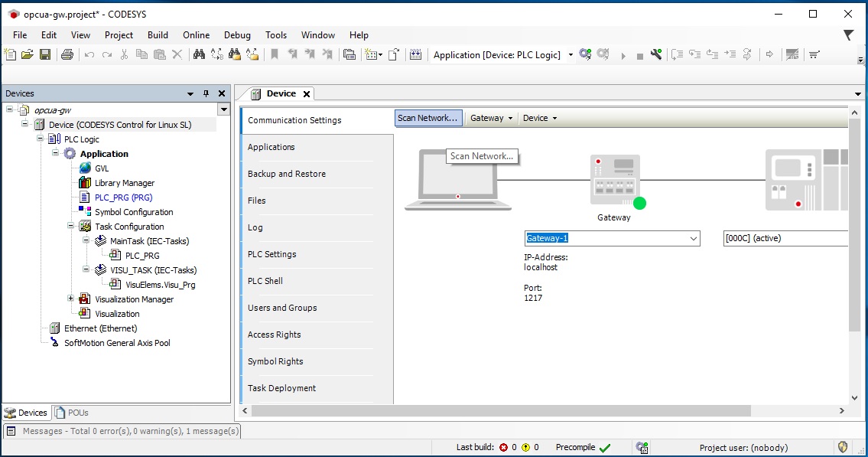Viewport: 868px width, 457px height.
Task: Collapse the MainTask tree node
Action: 86,240
